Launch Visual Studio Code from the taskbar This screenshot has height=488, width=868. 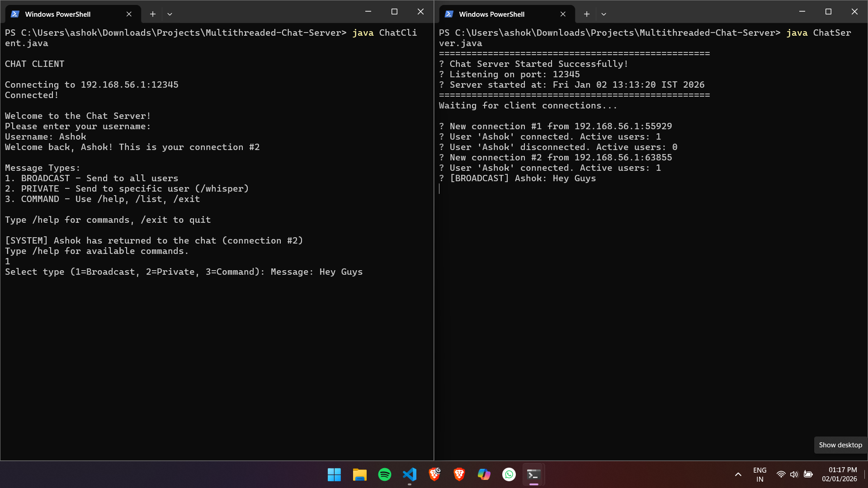click(410, 475)
